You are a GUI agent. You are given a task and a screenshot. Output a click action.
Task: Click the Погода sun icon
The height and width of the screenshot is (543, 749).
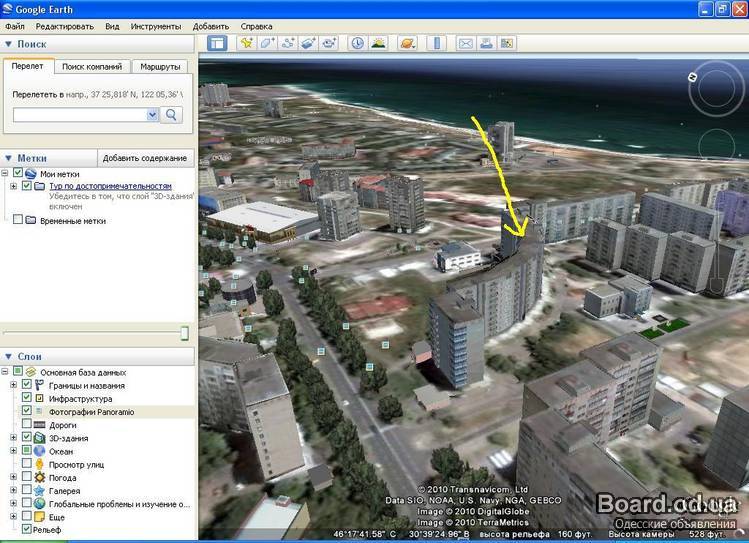click(39, 477)
